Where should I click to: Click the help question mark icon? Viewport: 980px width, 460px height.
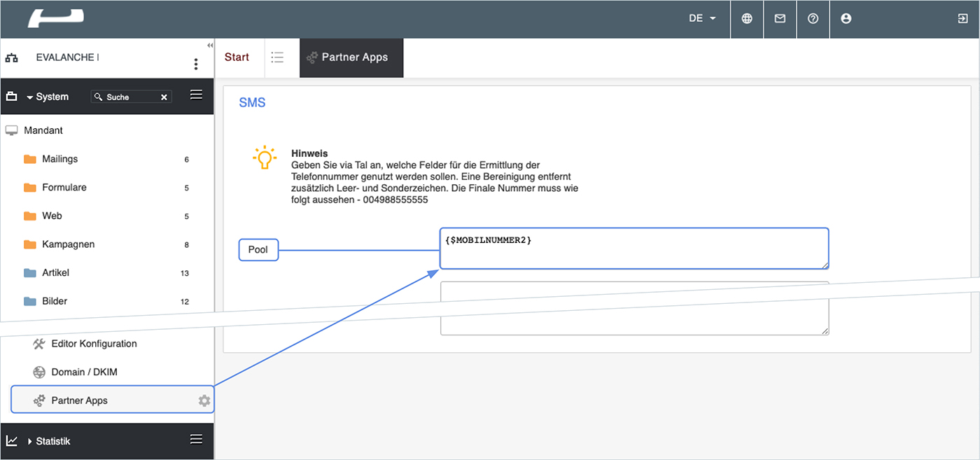pos(813,19)
